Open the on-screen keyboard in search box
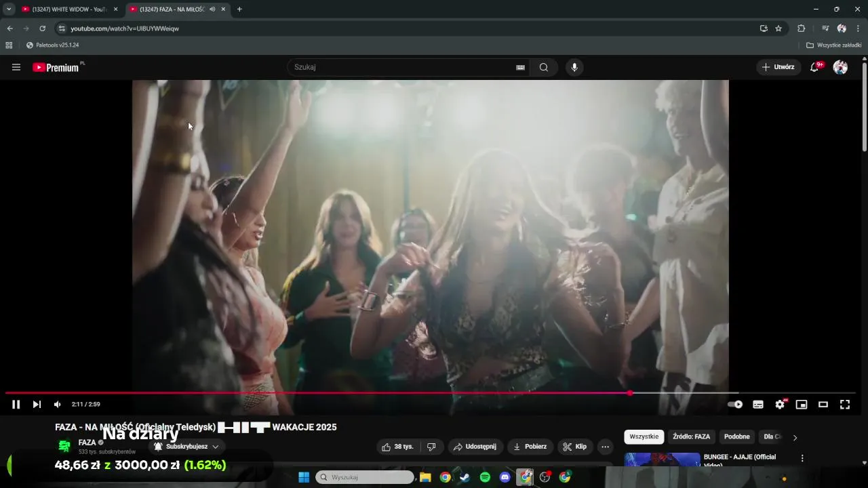 pos(520,67)
